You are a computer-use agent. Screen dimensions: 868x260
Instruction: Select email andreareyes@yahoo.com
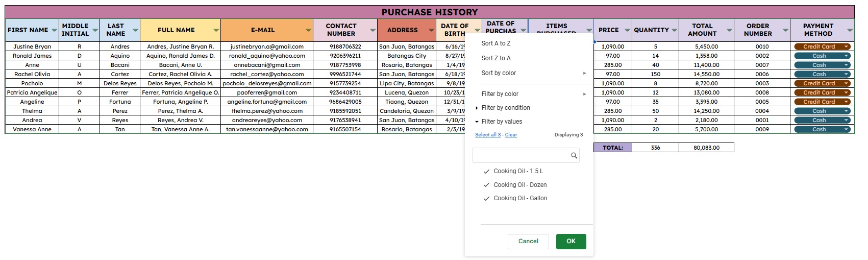[267, 120]
